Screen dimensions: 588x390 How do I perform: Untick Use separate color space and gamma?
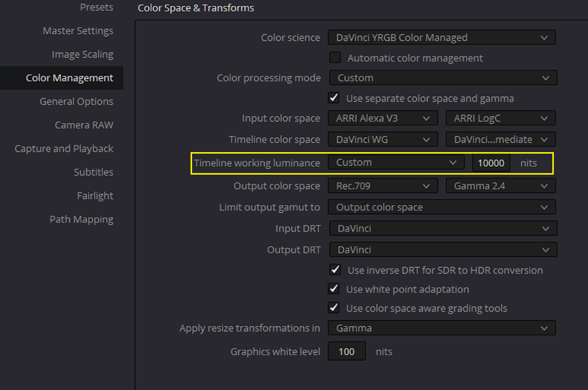334,98
